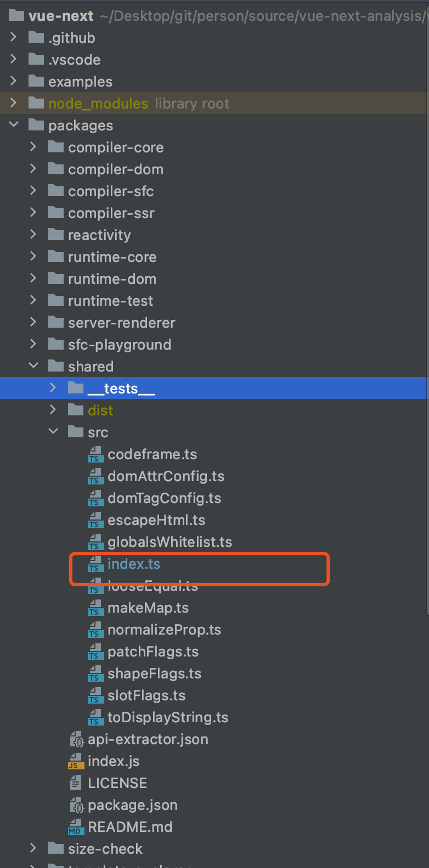The image size is (429, 868).
Task: Click the text file icon beside LICENSE
Action: point(76,783)
